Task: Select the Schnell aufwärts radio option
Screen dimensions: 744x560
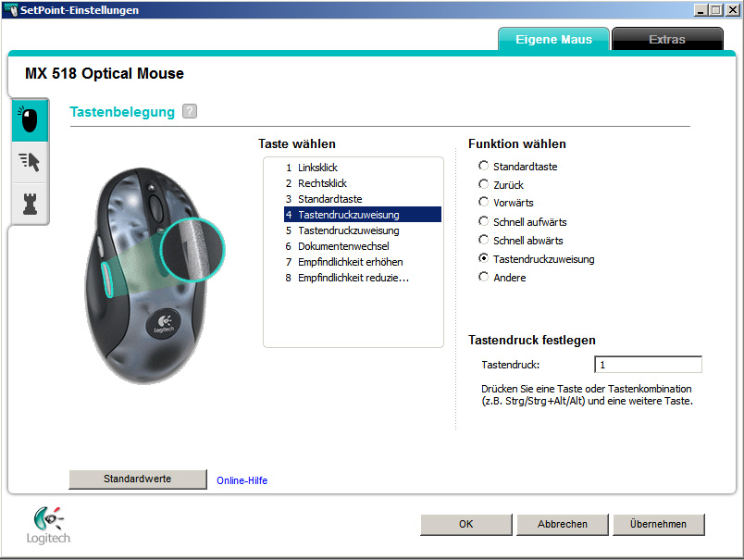Action: [483, 221]
